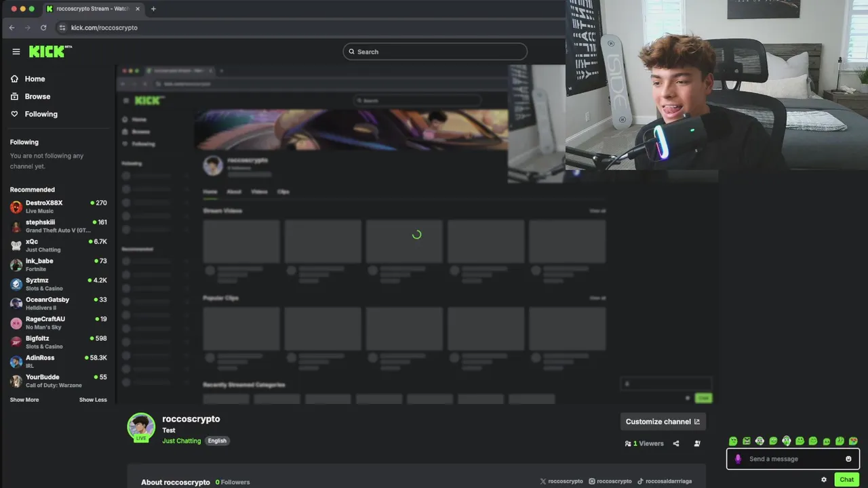The height and width of the screenshot is (488, 868).
Task: Click the user icon beside share
Action: click(697, 443)
